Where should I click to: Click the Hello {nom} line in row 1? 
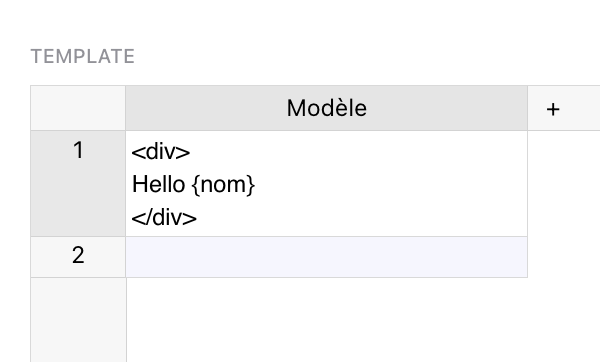point(193,185)
